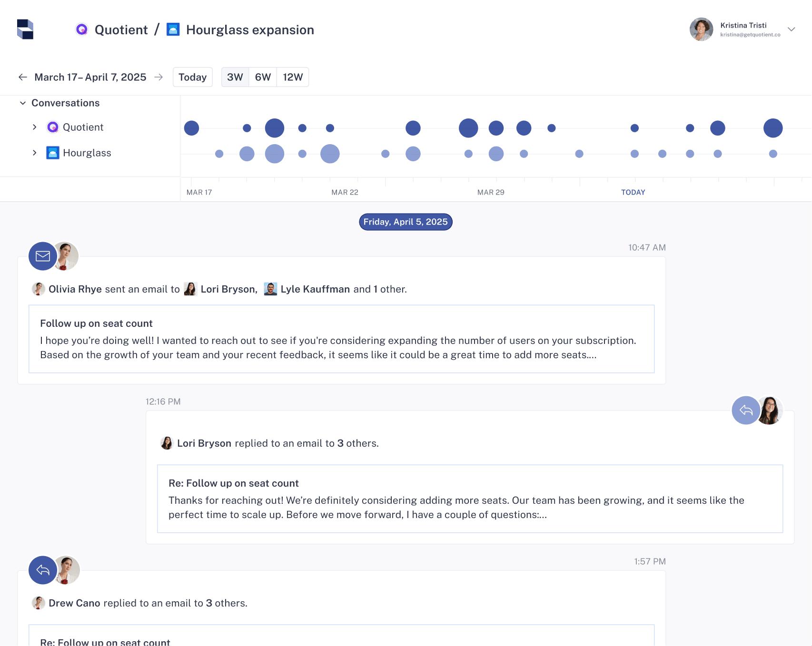Expand the Hourglass conversations row
The width and height of the screenshot is (812, 646).
pyautogui.click(x=34, y=153)
